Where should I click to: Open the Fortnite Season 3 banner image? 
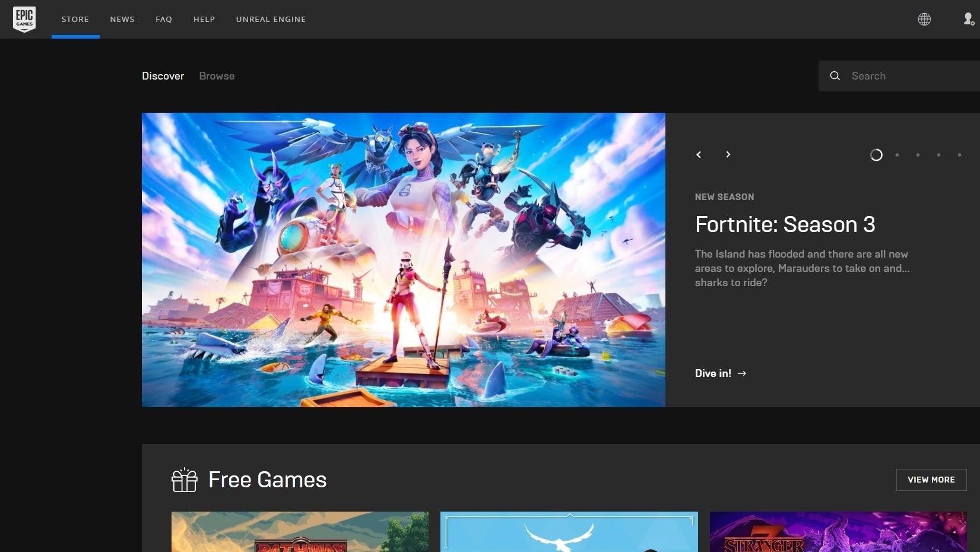[404, 260]
